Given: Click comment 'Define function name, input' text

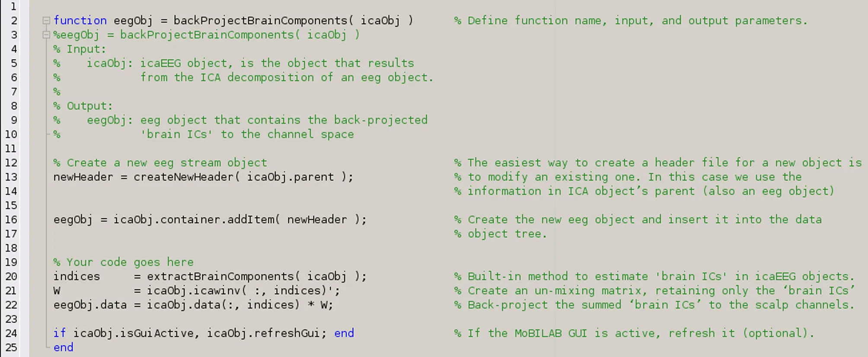Looking at the screenshot, I should point(562,20).
